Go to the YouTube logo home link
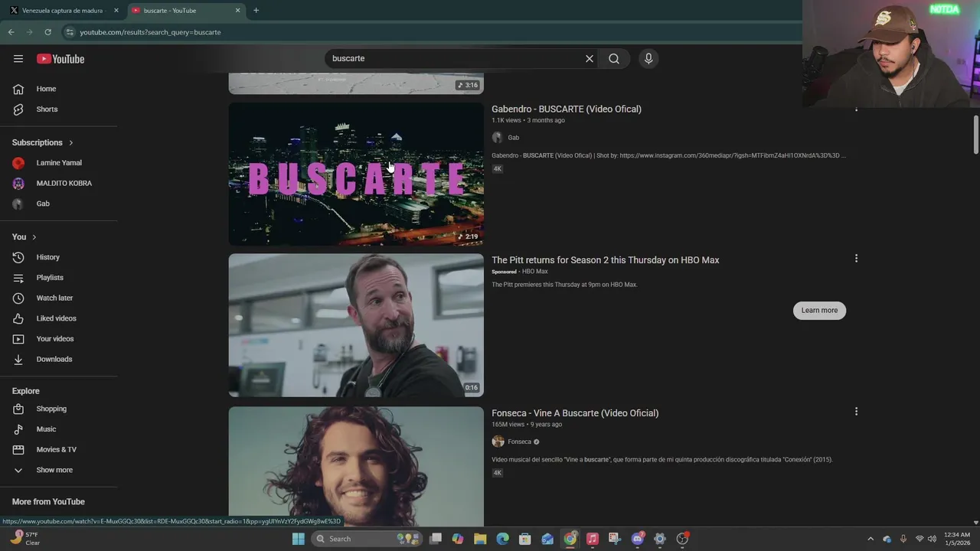This screenshot has height=551, width=980. pos(60,59)
